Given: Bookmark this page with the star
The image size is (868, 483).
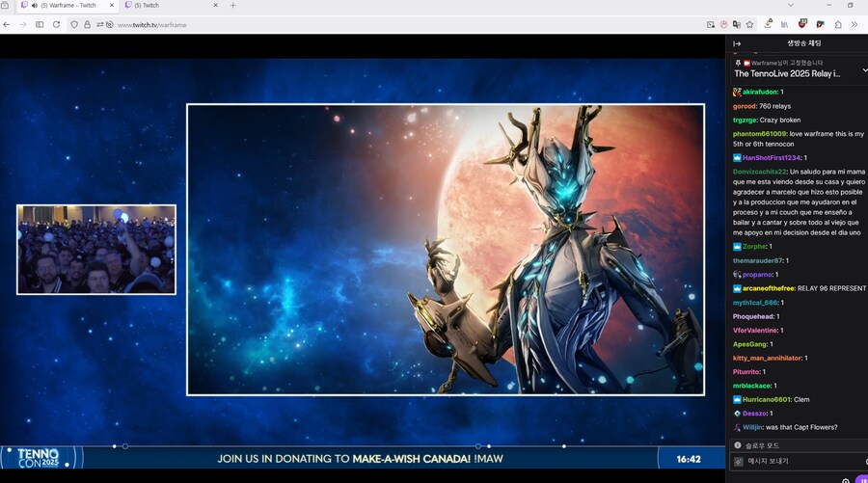Looking at the screenshot, I should [749, 24].
